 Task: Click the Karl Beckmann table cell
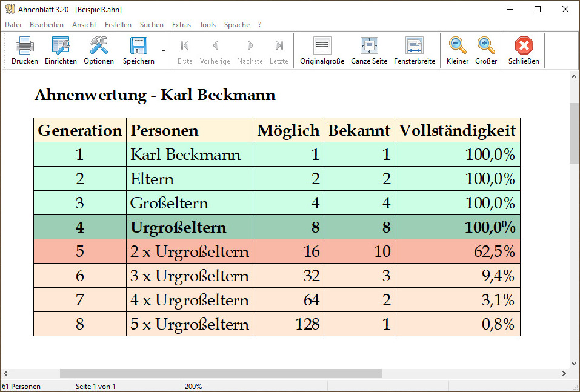[190, 154]
